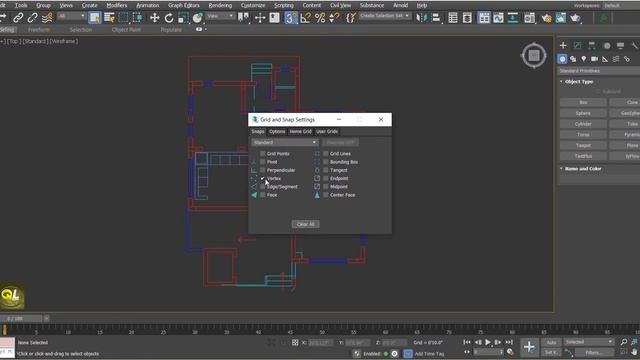Image resolution: width=640 pixels, height=360 pixels.
Task: Open the reference coordinate View dropdown
Action: (x=220, y=16)
